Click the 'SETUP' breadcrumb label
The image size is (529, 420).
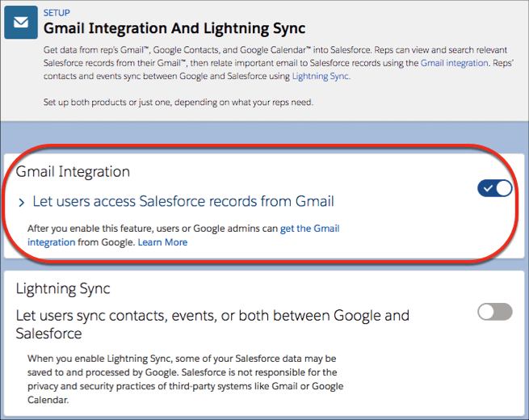pos(57,13)
